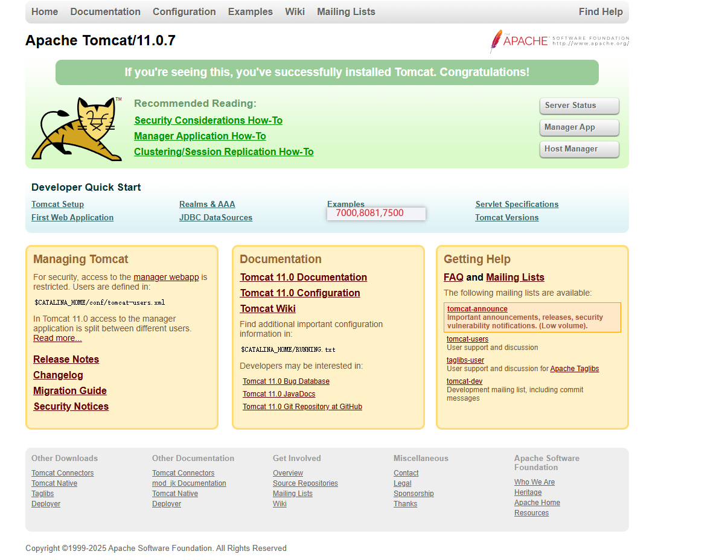
Task: Click Find Help in navigation bar
Action: coord(601,11)
